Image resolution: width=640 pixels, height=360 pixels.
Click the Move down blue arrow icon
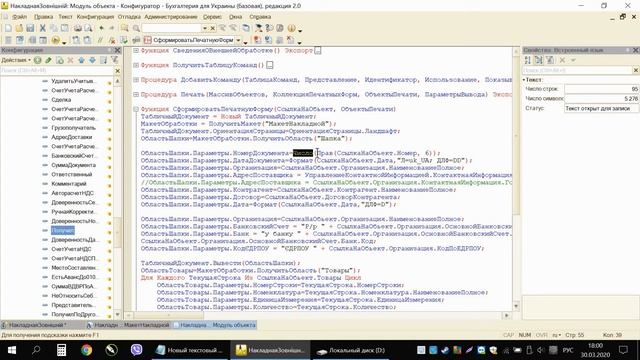pyautogui.click(x=92, y=60)
